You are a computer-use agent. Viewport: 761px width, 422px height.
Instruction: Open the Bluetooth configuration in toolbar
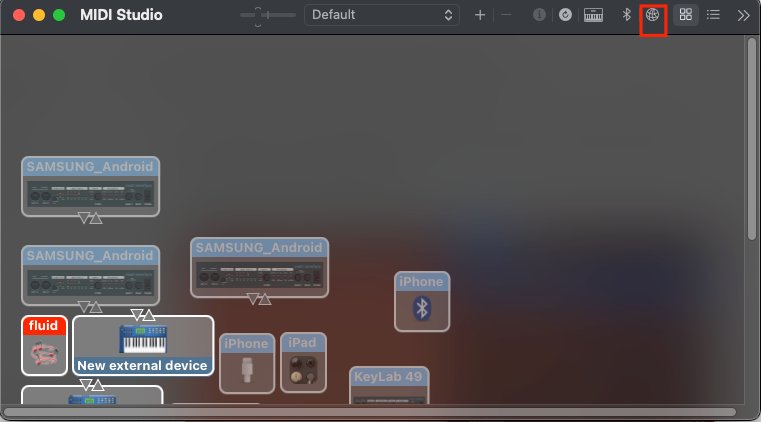pyautogui.click(x=626, y=15)
